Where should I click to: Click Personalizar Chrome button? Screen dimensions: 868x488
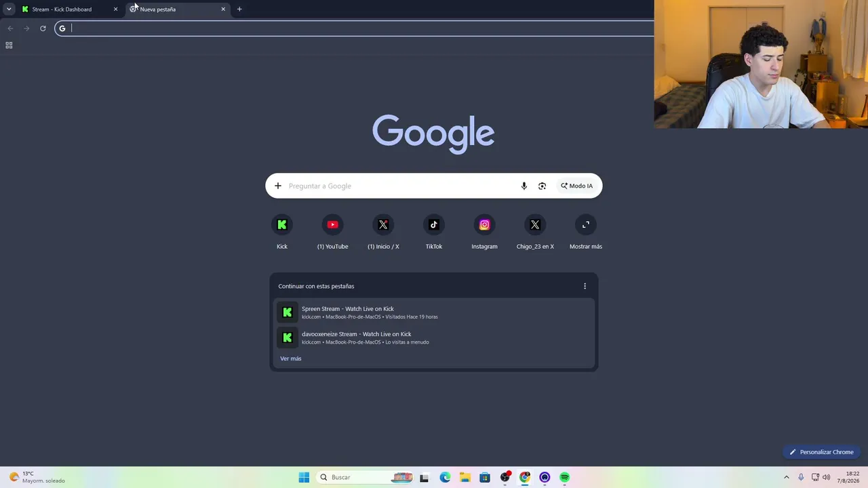click(821, 452)
